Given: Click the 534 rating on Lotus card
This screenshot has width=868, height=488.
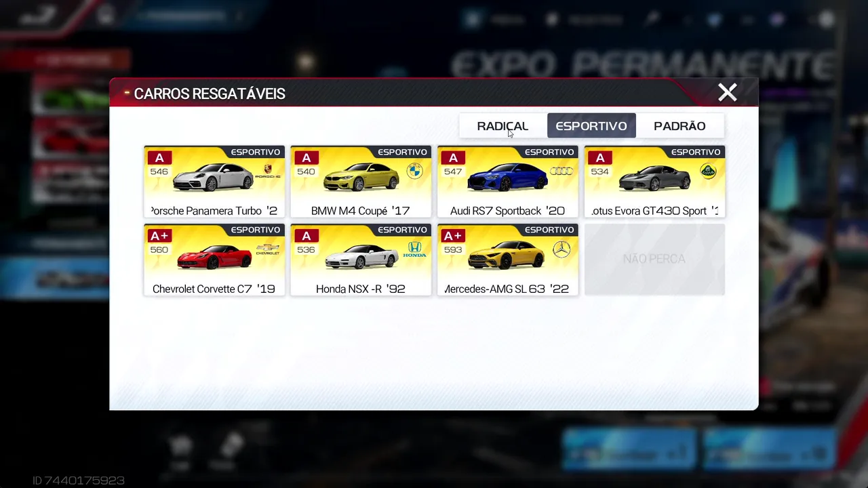Looking at the screenshot, I should coord(599,172).
